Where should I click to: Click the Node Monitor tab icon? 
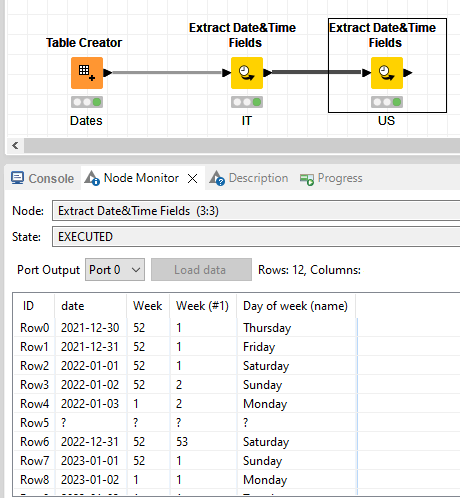click(92, 178)
